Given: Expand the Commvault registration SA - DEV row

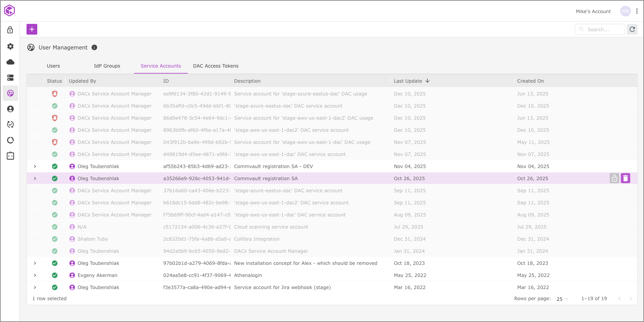Looking at the screenshot, I should 35,166.
